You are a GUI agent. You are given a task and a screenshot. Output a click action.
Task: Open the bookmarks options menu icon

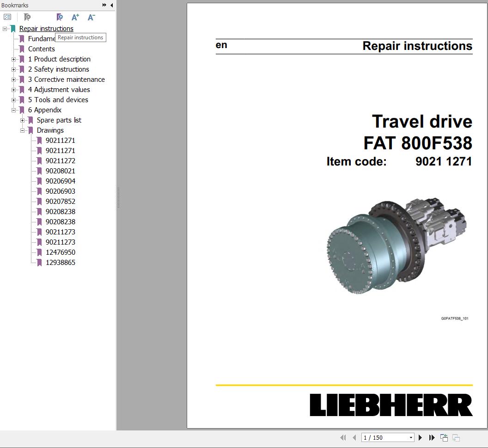(x=7, y=17)
